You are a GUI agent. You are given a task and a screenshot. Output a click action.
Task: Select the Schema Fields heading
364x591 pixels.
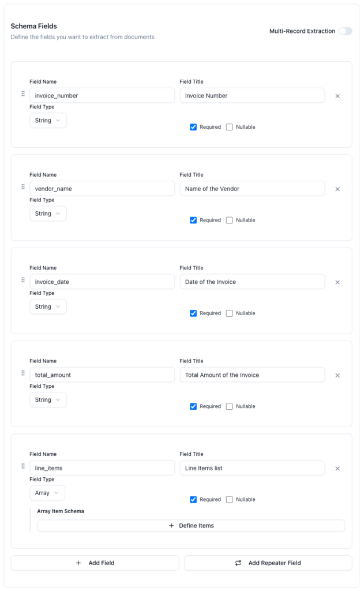(x=34, y=26)
